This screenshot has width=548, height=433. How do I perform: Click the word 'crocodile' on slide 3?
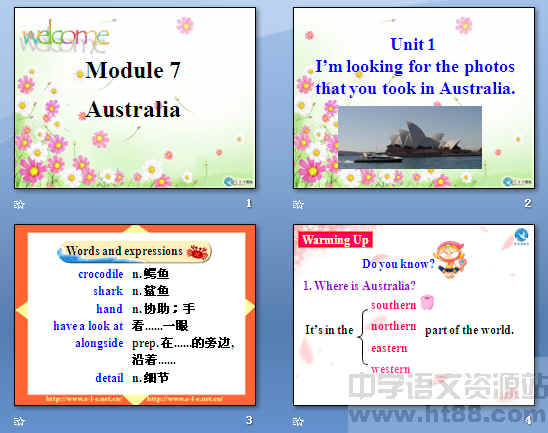click(101, 274)
